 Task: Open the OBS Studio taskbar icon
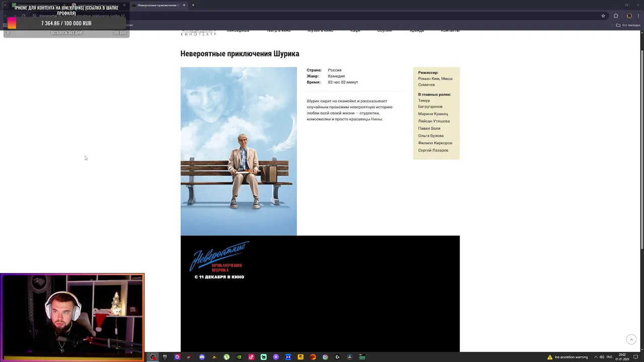tap(153, 357)
